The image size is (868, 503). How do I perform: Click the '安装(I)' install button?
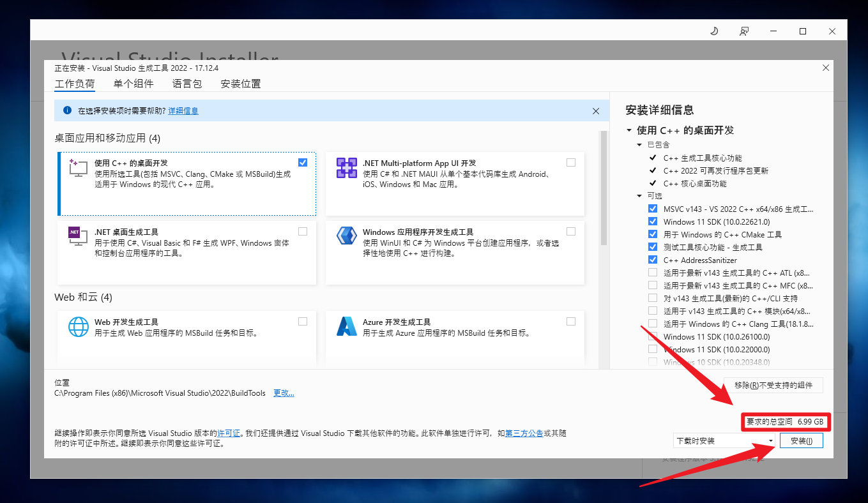pos(801,440)
